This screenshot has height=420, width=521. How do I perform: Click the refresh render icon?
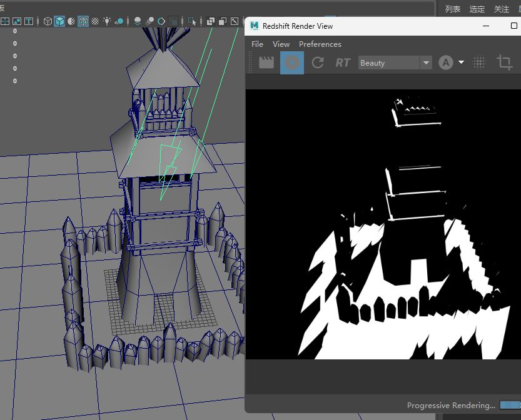click(318, 62)
